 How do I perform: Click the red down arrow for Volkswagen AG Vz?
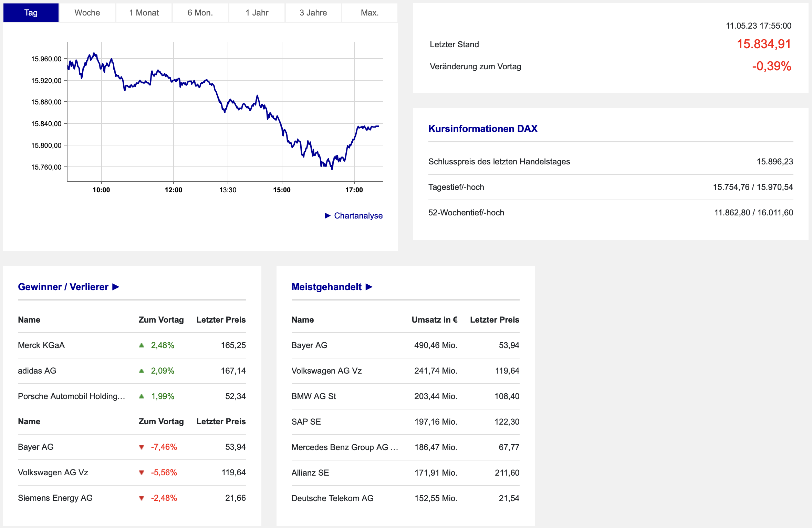141,473
